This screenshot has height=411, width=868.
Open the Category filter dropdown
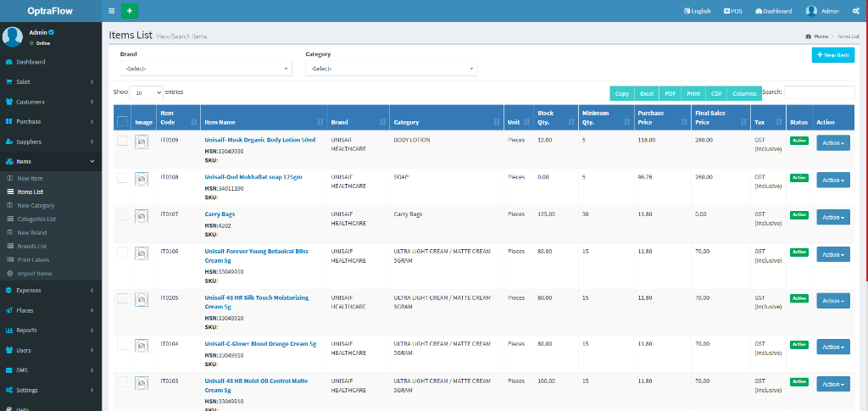pos(392,69)
